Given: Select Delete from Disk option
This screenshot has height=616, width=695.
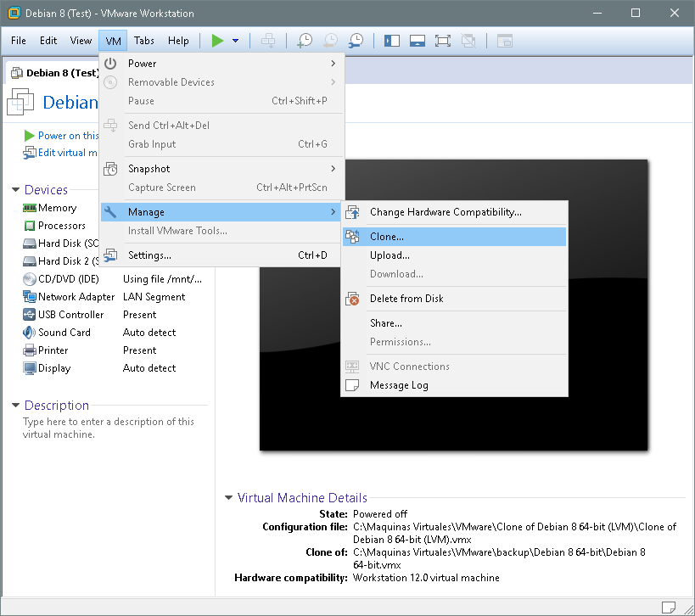Looking at the screenshot, I should 454,299.
